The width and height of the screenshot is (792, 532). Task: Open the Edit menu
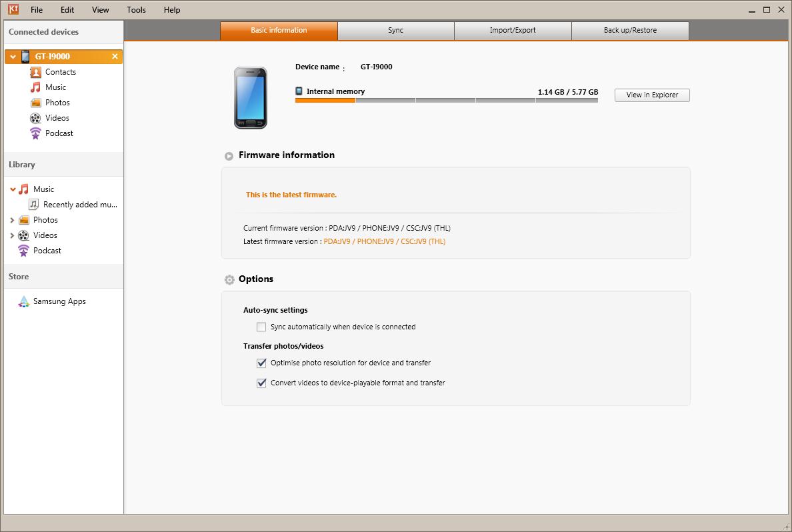67,9
